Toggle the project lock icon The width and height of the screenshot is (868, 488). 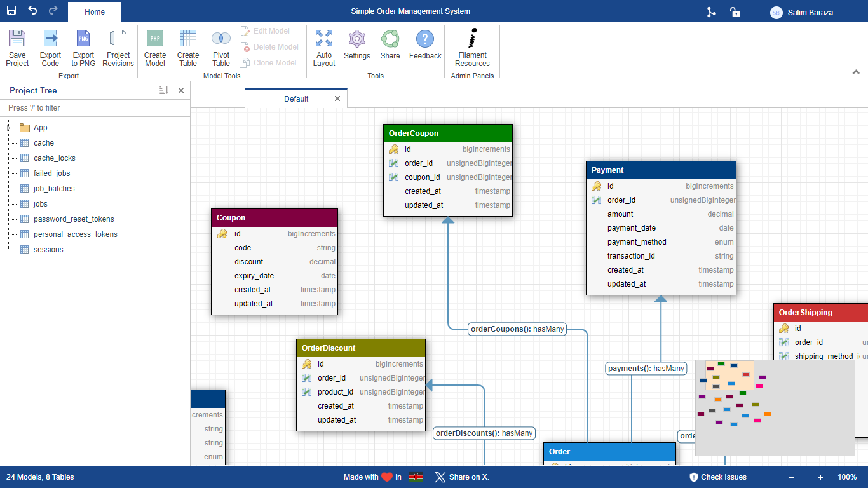(735, 12)
